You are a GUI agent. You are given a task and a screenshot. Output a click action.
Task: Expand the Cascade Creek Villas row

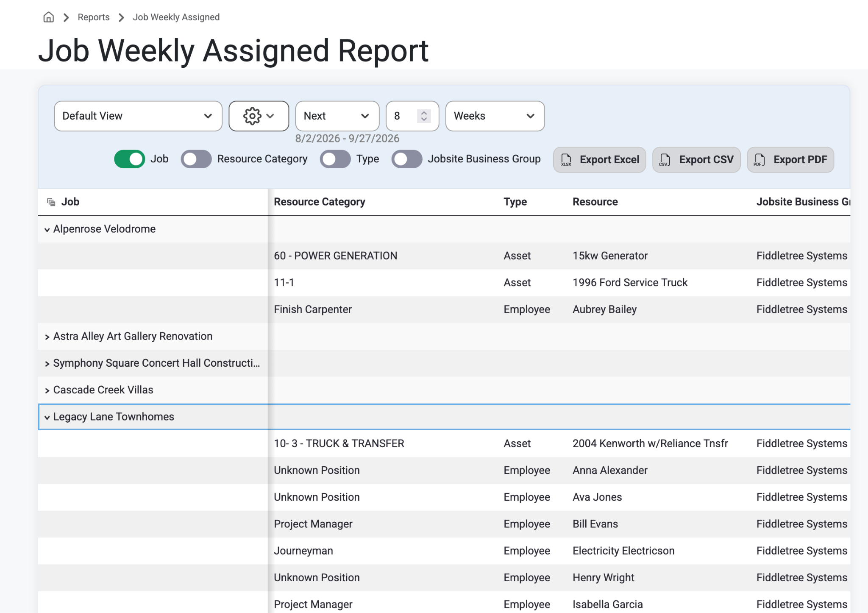pyautogui.click(x=47, y=390)
